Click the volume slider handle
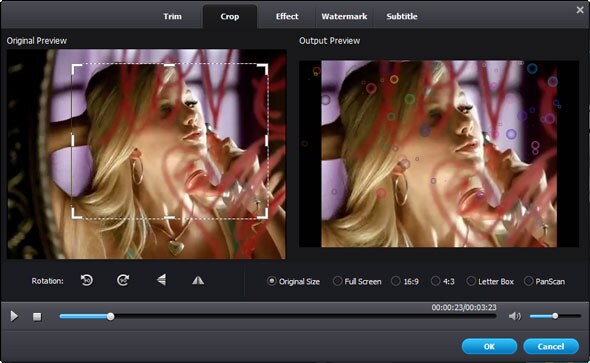Image resolution: width=590 pixels, height=363 pixels. 555,316
